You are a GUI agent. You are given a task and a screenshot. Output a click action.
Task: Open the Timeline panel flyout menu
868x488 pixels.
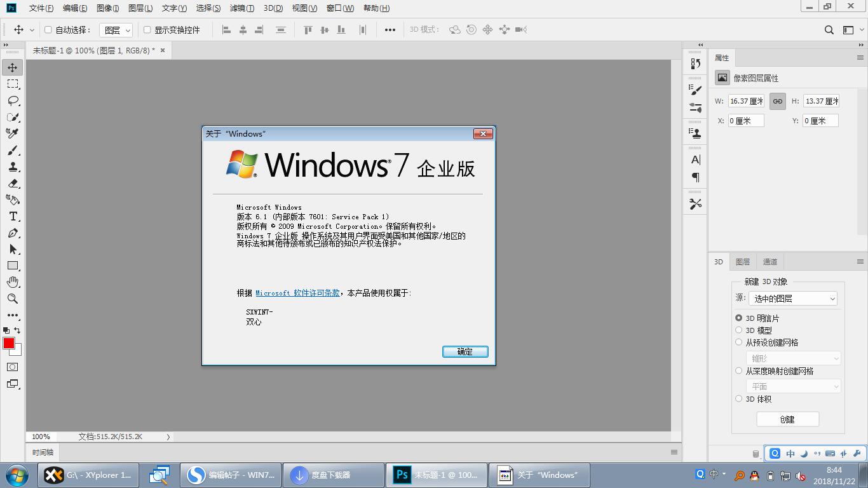pos(674,452)
